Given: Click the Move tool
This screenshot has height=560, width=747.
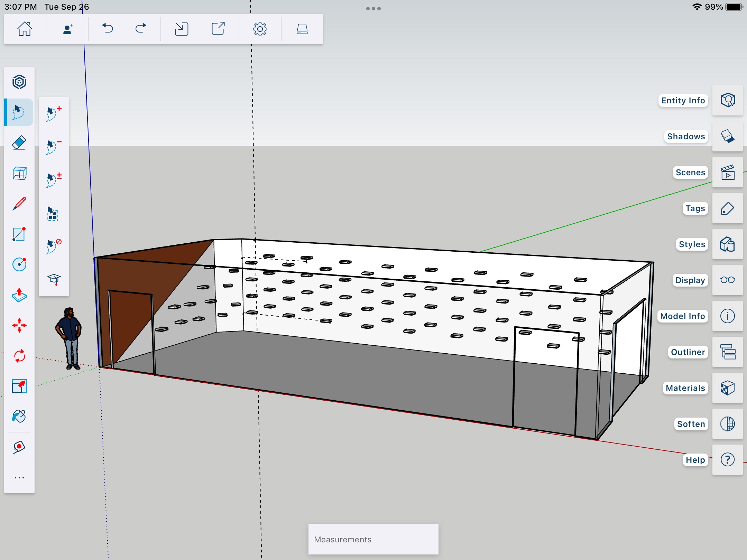Looking at the screenshot, I should (x=19, y=325).
